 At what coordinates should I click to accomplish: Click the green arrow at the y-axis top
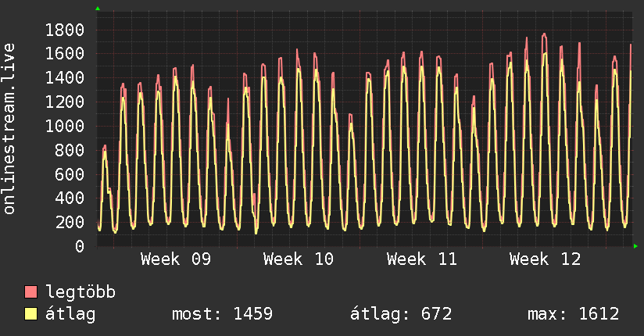coord(98,9)
